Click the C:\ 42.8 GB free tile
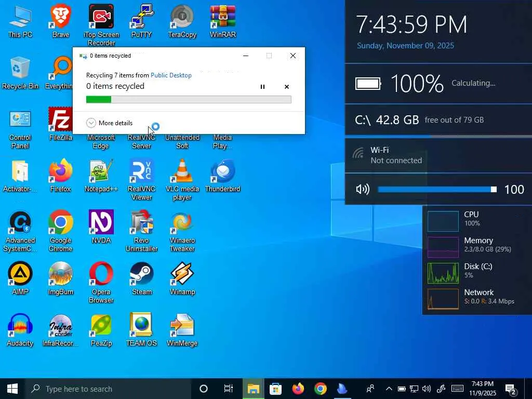 (x=438, y=120)
